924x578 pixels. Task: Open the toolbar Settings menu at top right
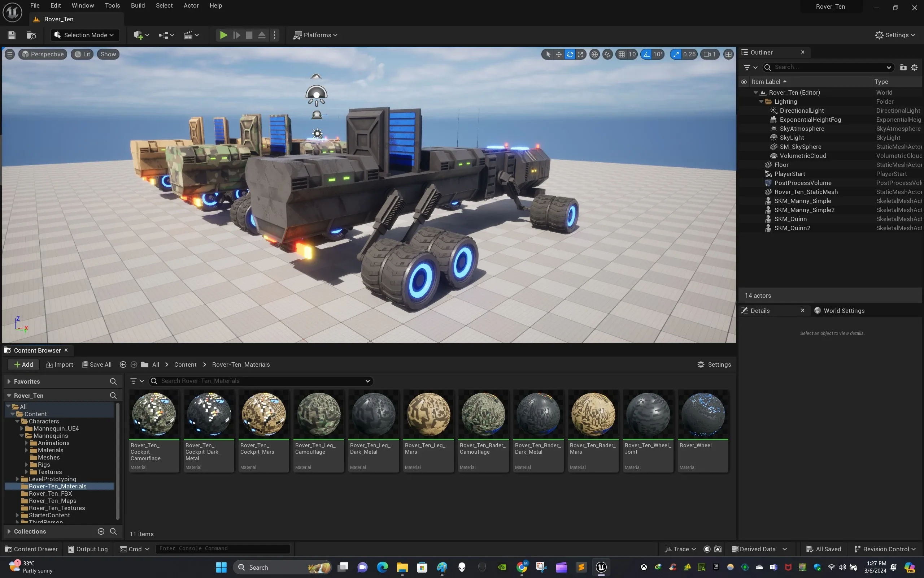tap(895, 35)
